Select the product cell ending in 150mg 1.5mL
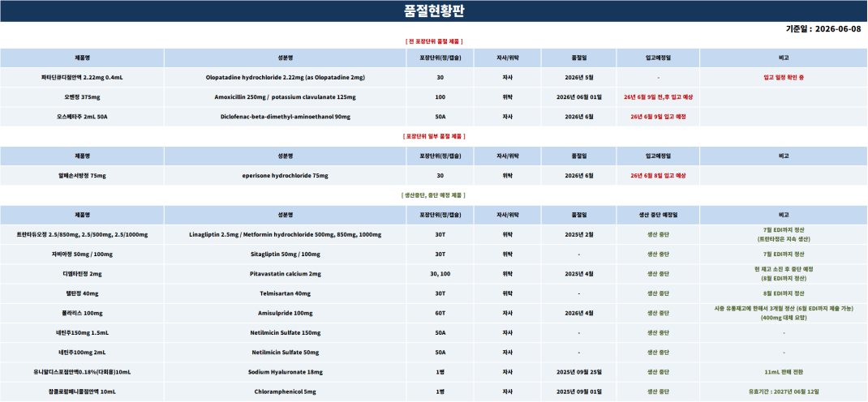 coord(82,333)
